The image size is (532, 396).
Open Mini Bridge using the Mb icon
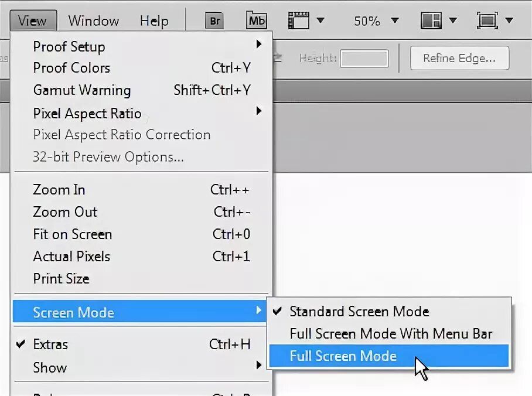(x=256, y=21)
